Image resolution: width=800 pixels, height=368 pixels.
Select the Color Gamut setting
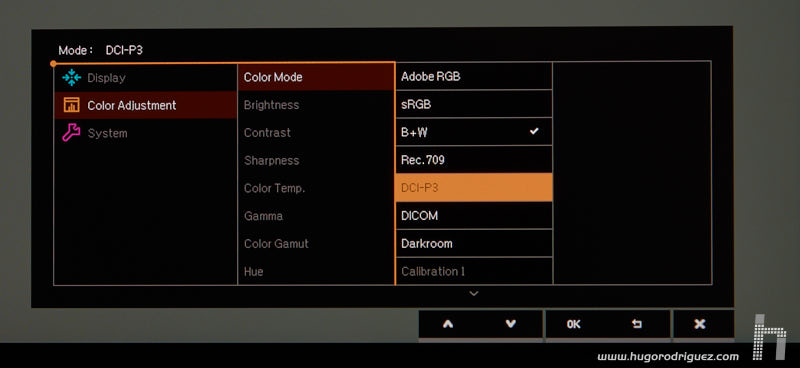pyautogui.click(x=316, y=244)
